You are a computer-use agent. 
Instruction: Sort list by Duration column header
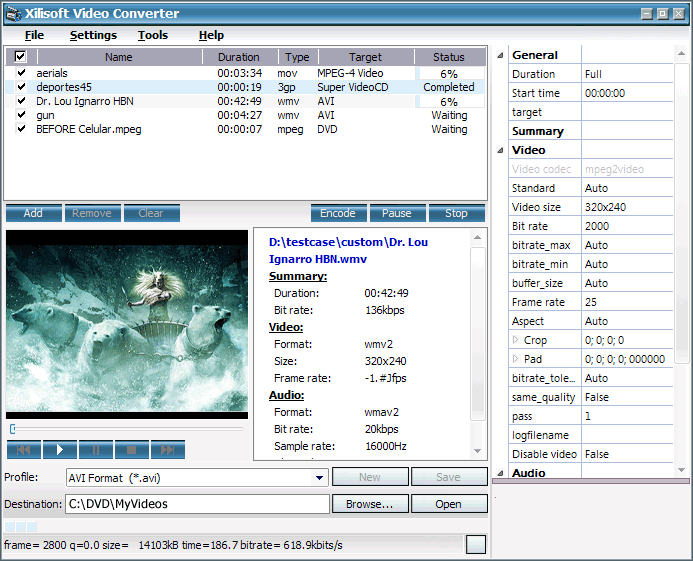click(x=239, y=57)
